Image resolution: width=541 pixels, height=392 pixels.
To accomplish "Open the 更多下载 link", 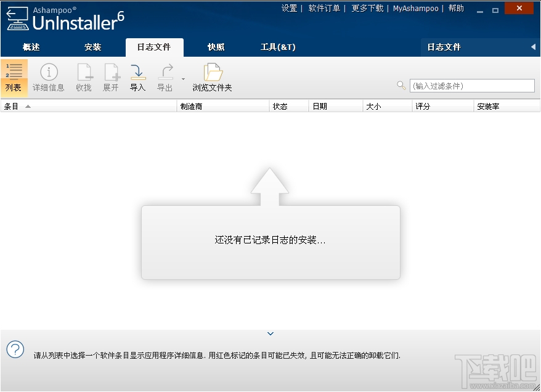I will pyautogui.click(x=367, y=8).
